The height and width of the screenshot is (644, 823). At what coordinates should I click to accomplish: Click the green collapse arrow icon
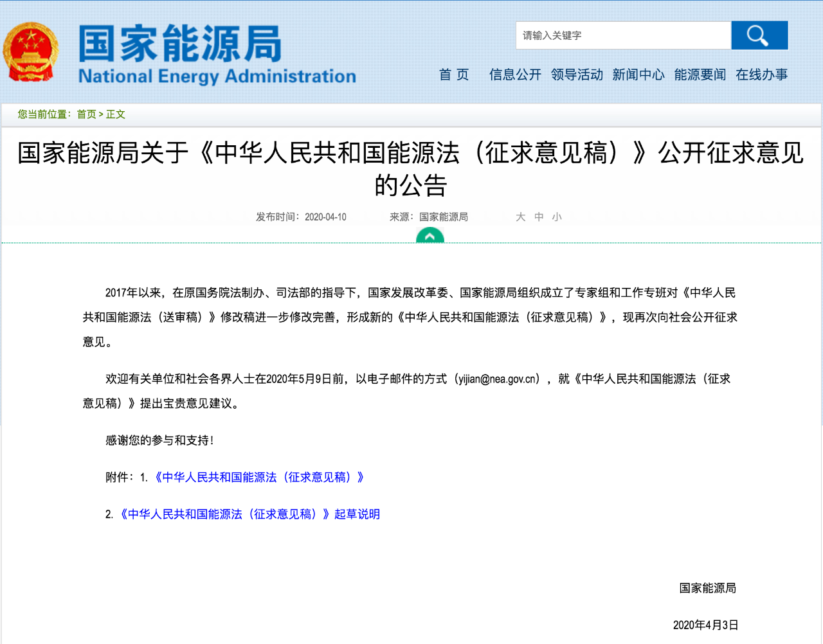click(430, 237)
